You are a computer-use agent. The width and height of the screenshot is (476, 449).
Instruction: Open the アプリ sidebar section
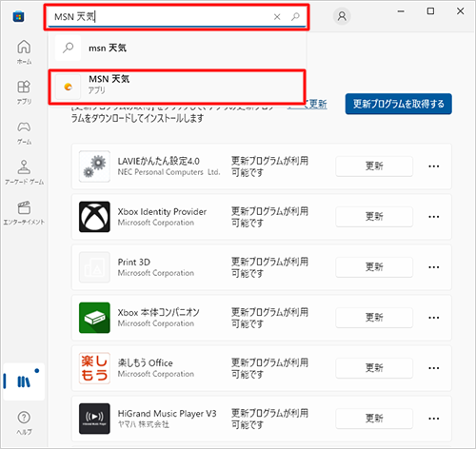[x=24, y=92]
